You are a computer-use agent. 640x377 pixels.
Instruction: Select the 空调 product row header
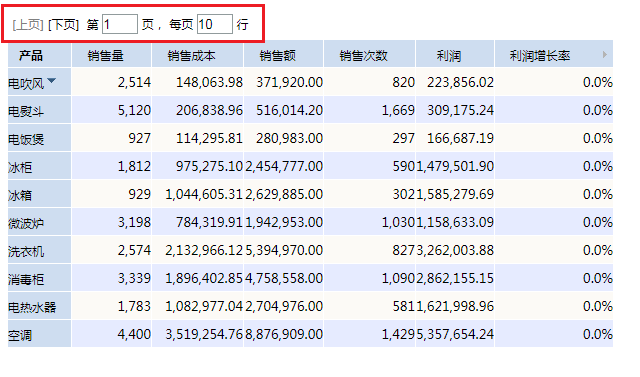[x=40, y=334]
